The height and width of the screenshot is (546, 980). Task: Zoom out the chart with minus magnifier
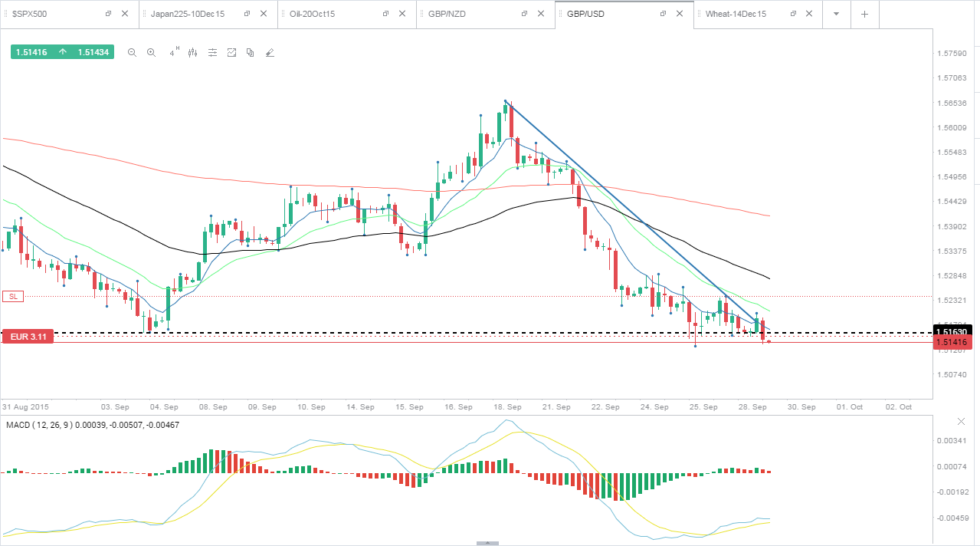point(132,53)
